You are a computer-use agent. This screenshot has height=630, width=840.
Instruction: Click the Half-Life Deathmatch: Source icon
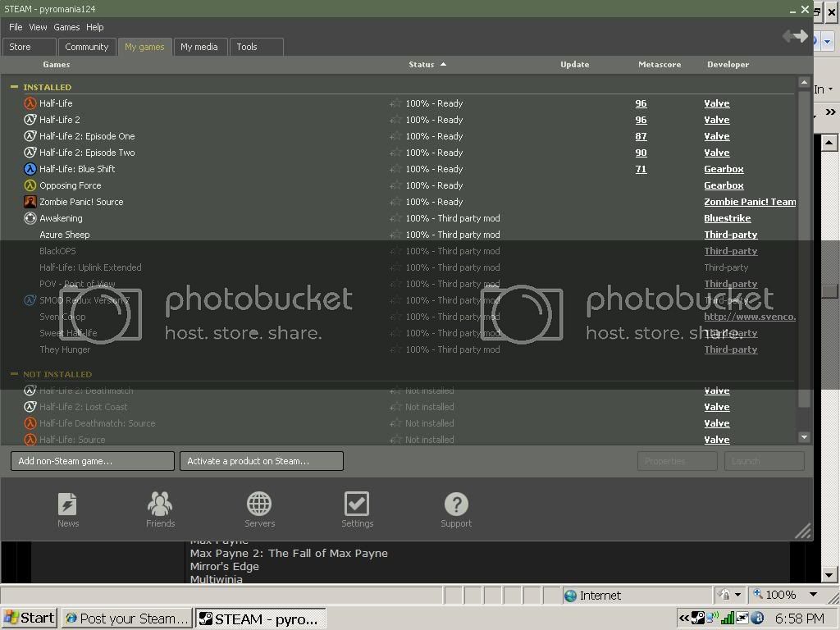30,423
